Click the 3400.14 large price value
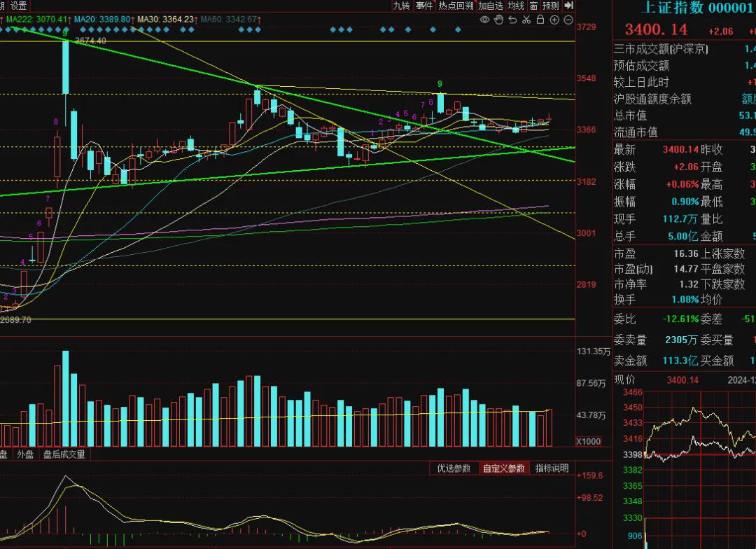Screen dimensions: 756x549 coord(656,29)
